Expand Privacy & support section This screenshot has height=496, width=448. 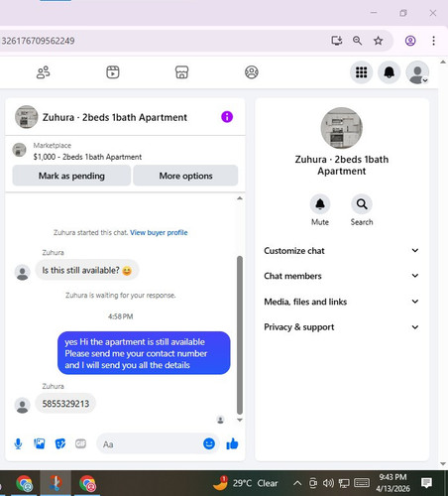(x=341, y=327)
